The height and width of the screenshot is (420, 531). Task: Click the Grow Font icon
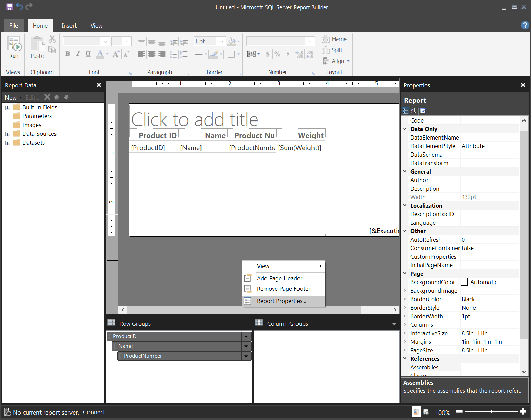pos(116,54)
